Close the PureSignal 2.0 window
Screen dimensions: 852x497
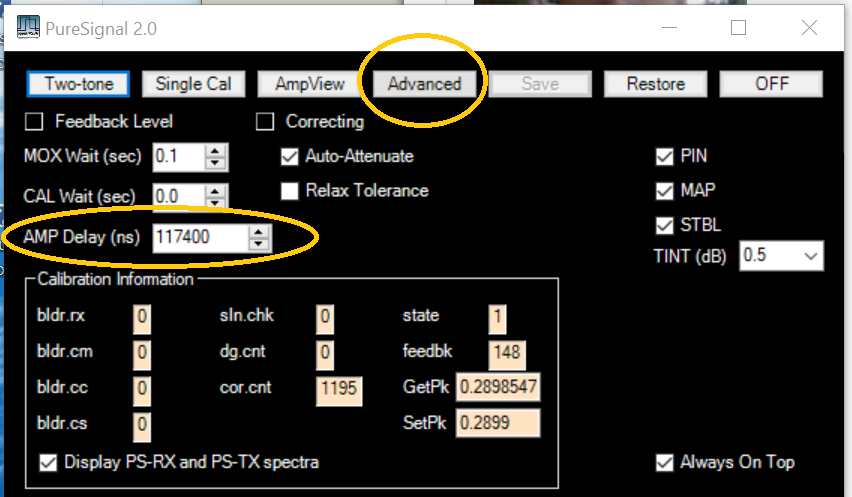(x=809, y=27)
